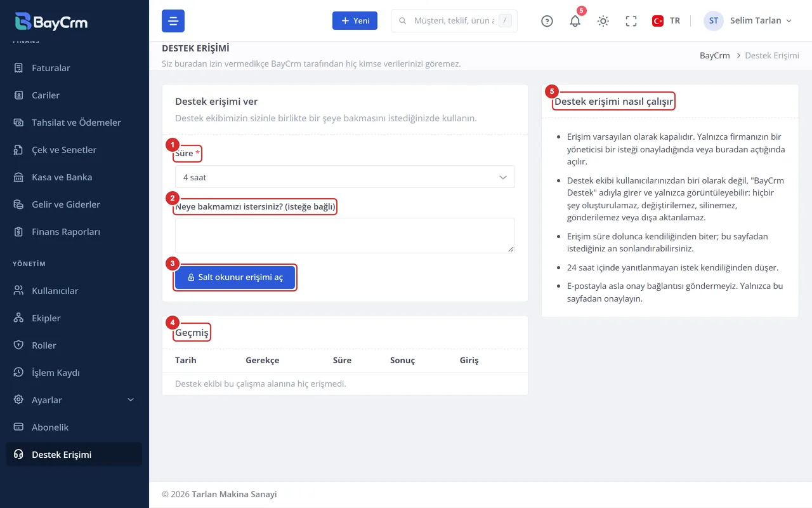Select Destek Erişimi menu item

74,455
